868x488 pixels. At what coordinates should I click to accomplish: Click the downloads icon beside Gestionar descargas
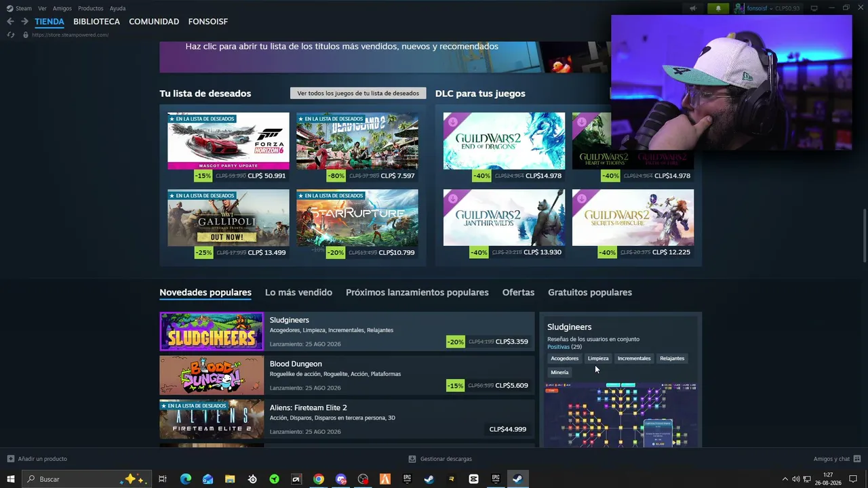coord(412,459)
